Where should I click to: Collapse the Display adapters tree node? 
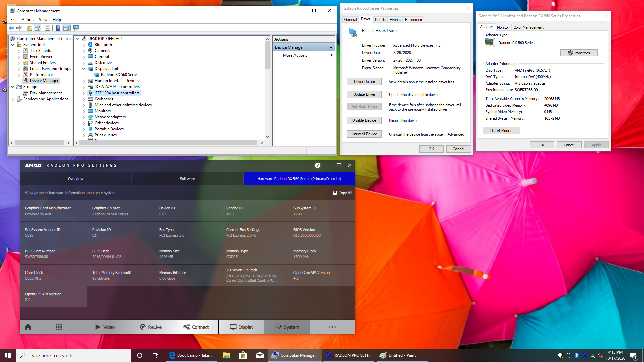point(84,69)
